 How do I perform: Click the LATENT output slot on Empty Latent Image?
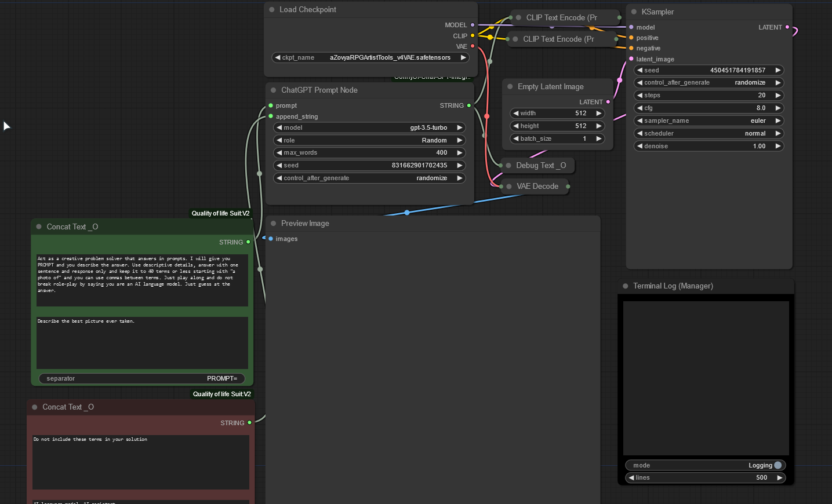[x=607, y=101]
